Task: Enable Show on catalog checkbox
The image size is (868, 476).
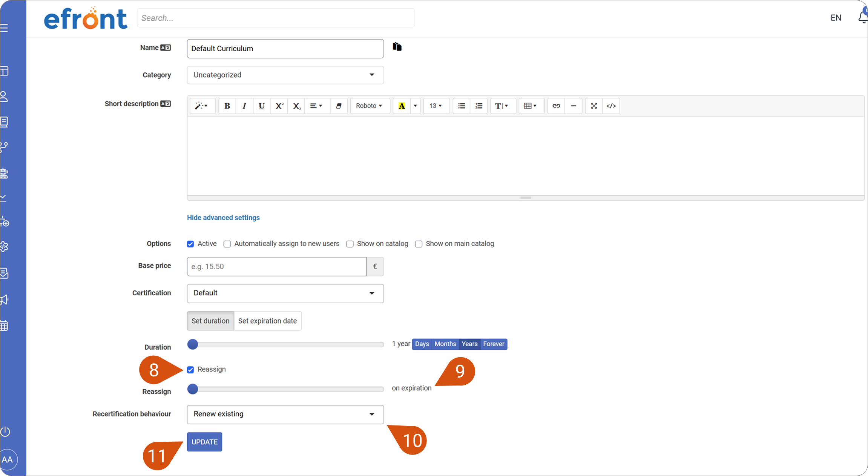Action: tap(350, 244)
